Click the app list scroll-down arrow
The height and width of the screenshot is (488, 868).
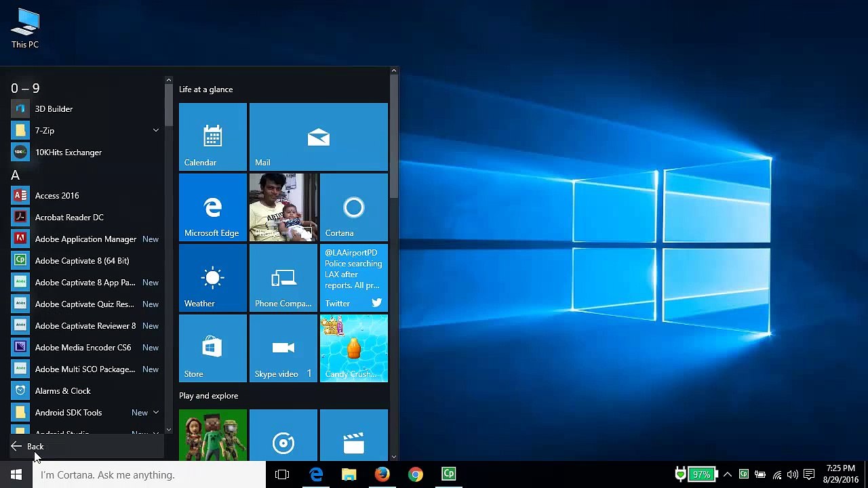click(169, 430)
